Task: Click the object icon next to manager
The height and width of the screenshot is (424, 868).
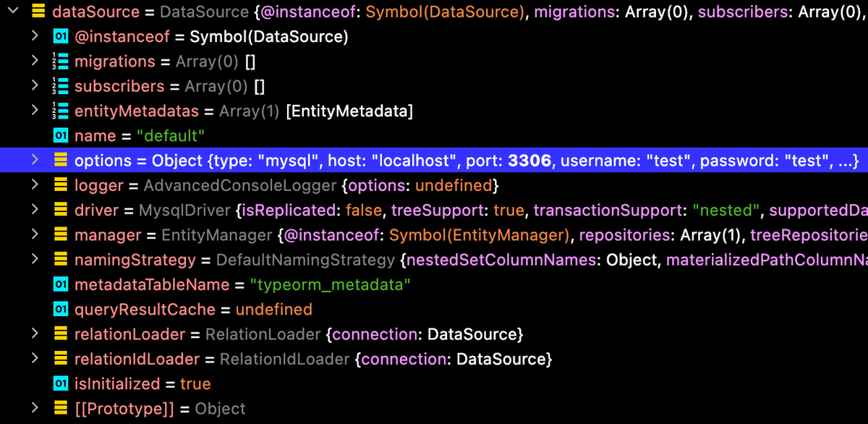Action: click(x=61, y=234)
